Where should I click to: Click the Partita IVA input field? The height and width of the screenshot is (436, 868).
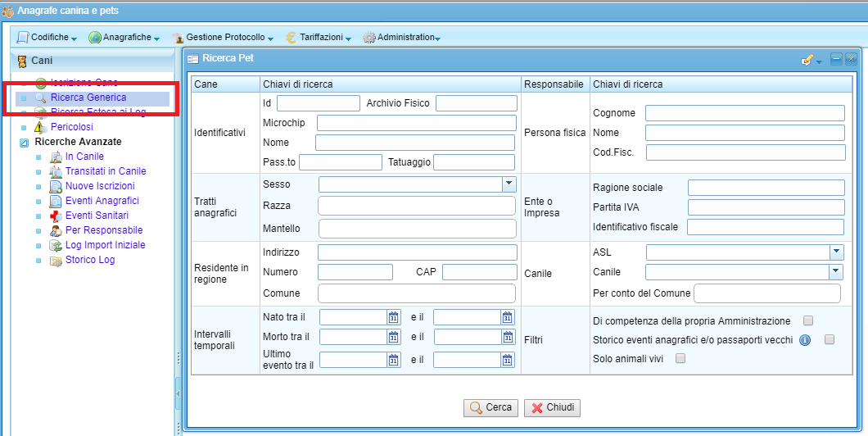click(766, 207)
